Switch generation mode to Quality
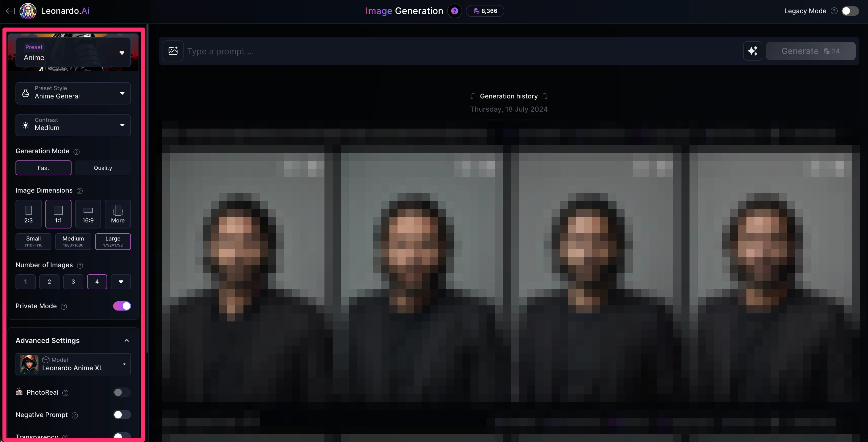The image size is (868, 442). click(103, 168)
